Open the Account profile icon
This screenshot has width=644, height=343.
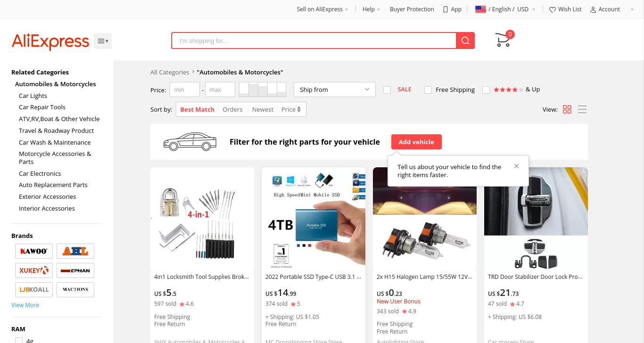(x=593, y=9)
